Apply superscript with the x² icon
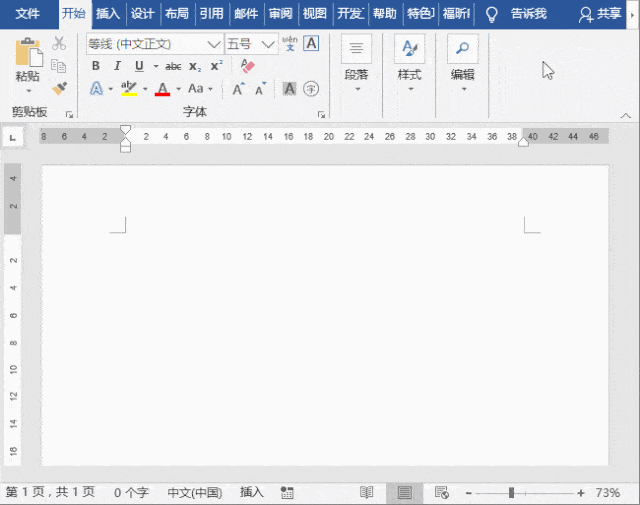Viewport: 640px width, 505px height. pos(216,66)
